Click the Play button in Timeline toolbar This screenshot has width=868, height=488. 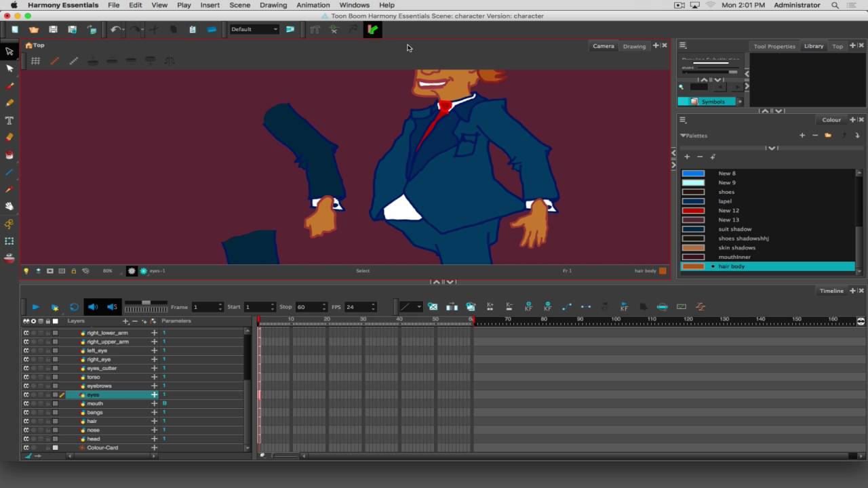point(35,307)
